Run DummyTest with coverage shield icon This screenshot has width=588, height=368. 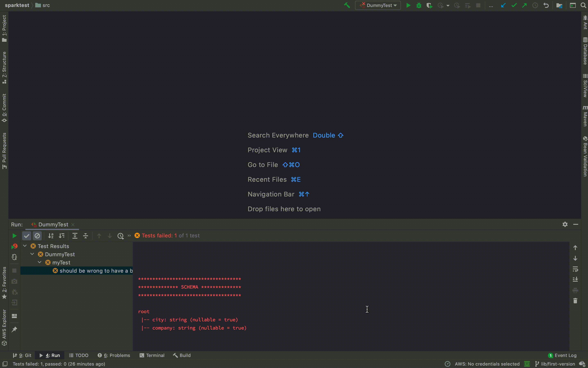coord(429,5)
